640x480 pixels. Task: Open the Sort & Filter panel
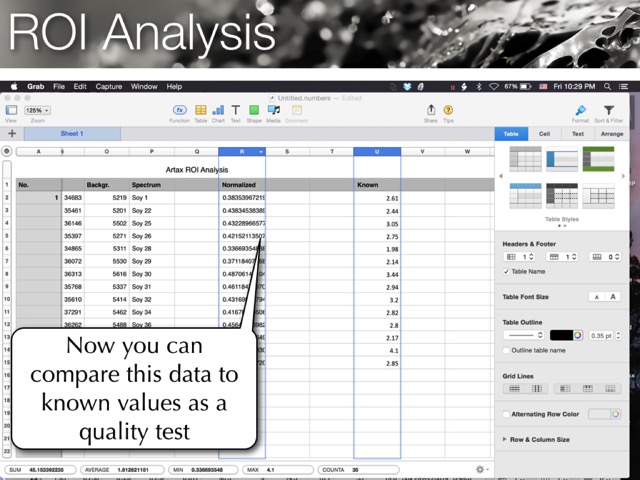click(608, 111)
